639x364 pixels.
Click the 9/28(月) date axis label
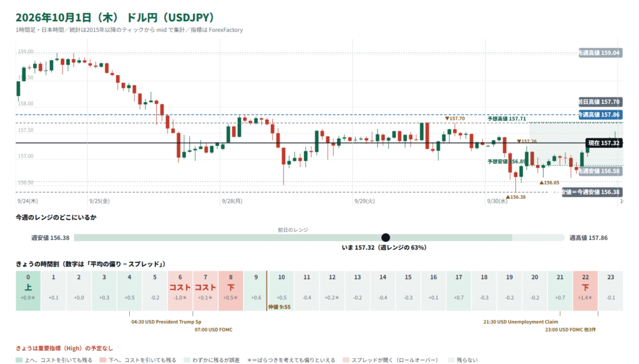[232, 201]
